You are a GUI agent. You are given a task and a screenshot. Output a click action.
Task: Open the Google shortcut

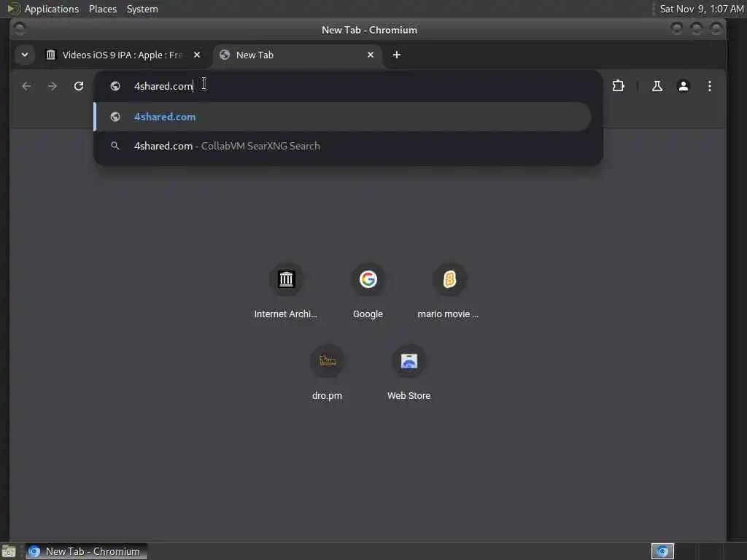(368, 290)
